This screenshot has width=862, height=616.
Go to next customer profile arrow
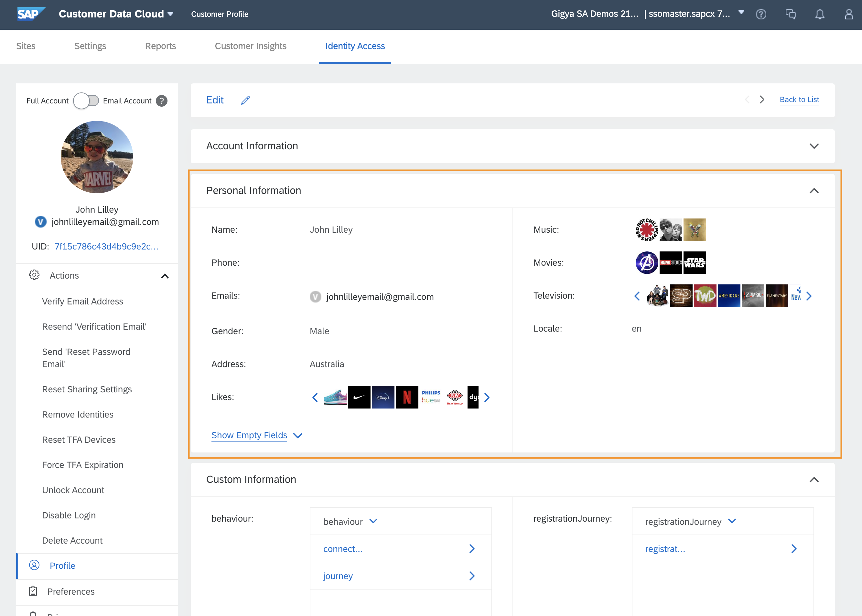click(761, 100)
